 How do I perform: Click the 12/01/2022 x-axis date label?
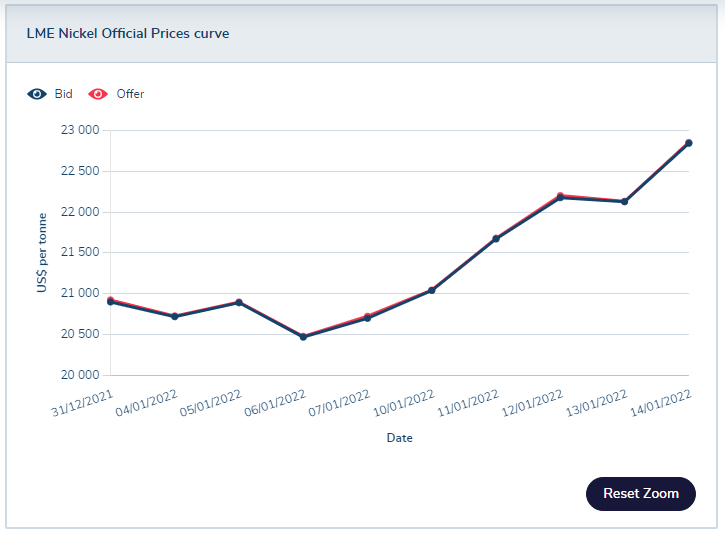pos(532,403)
